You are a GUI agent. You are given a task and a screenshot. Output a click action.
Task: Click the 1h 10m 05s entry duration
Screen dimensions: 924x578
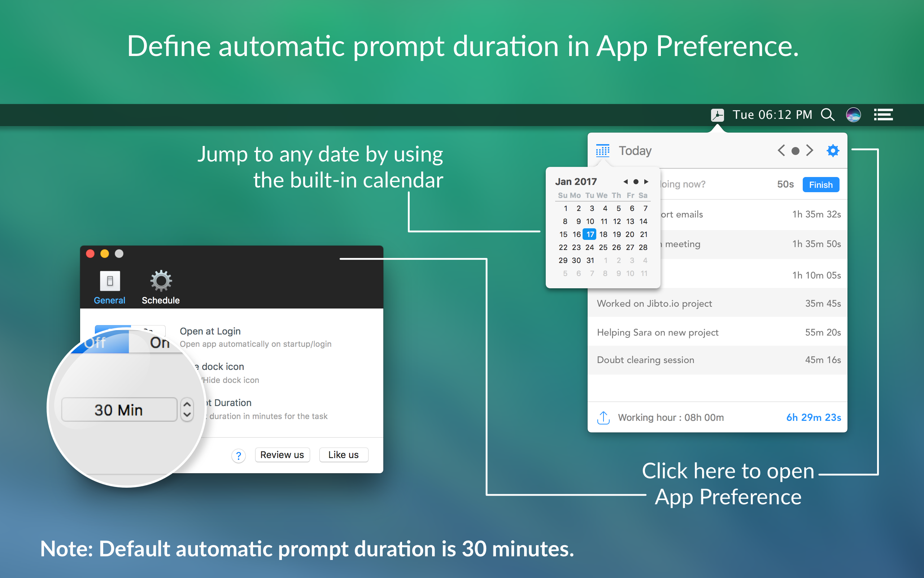[x=816, y=275]
